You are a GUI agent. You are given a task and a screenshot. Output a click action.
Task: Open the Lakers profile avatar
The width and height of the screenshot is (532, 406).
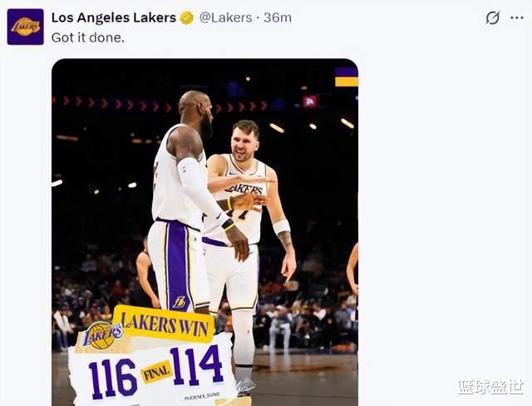click(x=26, y=27)
